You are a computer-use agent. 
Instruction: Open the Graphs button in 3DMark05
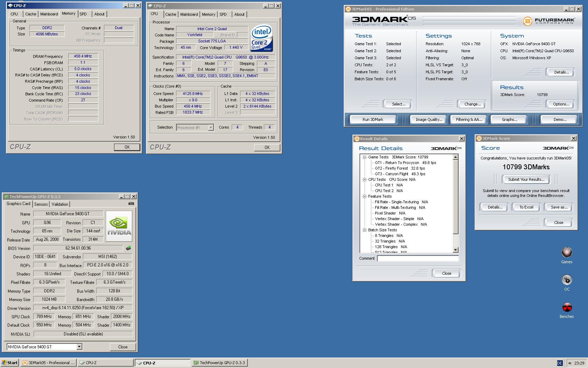(509, 120)
